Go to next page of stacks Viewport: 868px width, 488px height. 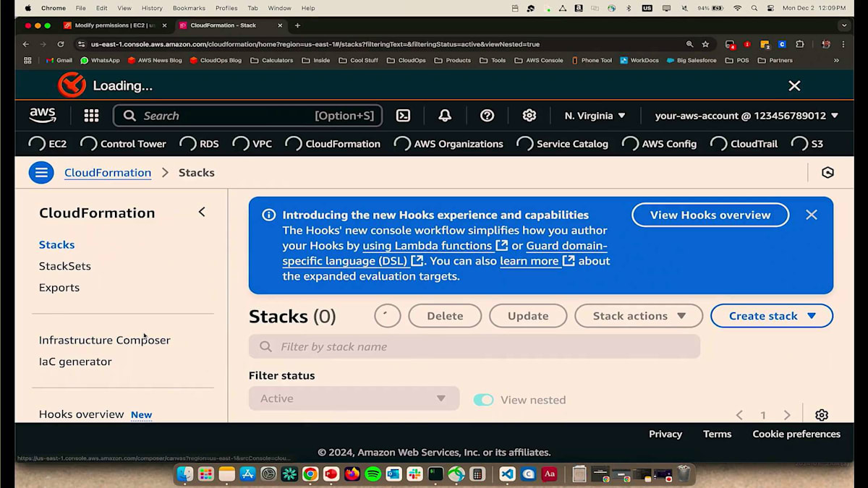point(787,415)
